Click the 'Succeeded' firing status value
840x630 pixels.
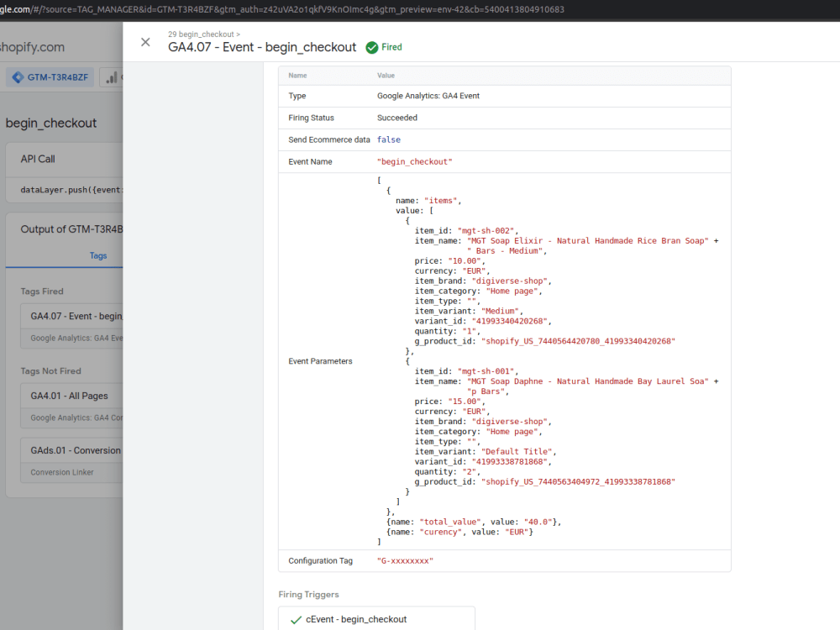click(397, 118)
